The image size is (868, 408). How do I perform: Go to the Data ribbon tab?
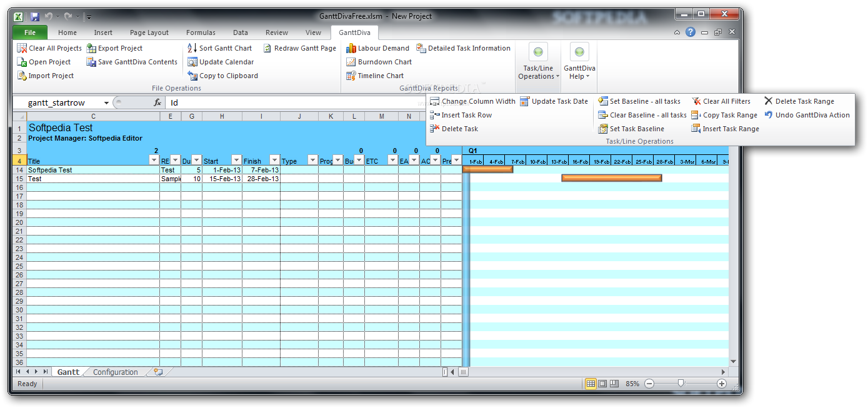[241, 32]
